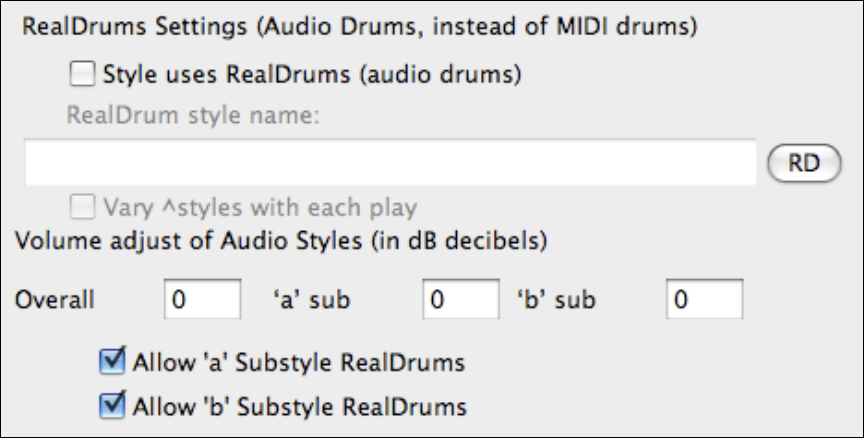
Task: Click the Overall label
Action: (54, 299)
